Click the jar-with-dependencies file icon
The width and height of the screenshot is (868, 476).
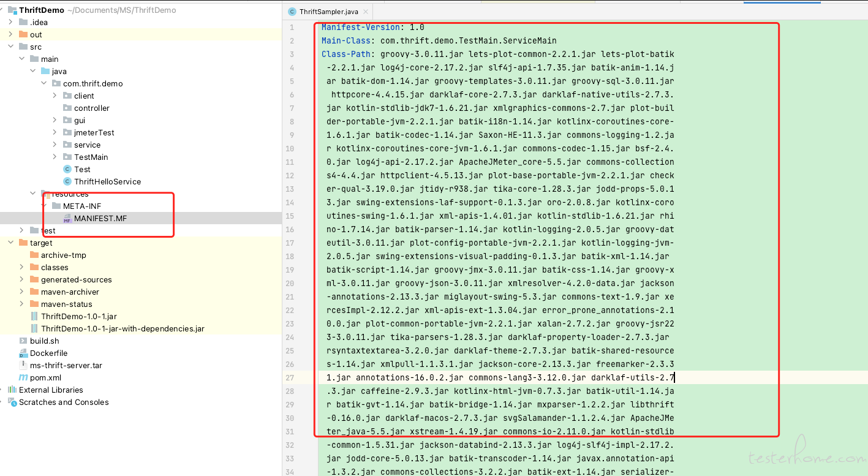(34, 328)
